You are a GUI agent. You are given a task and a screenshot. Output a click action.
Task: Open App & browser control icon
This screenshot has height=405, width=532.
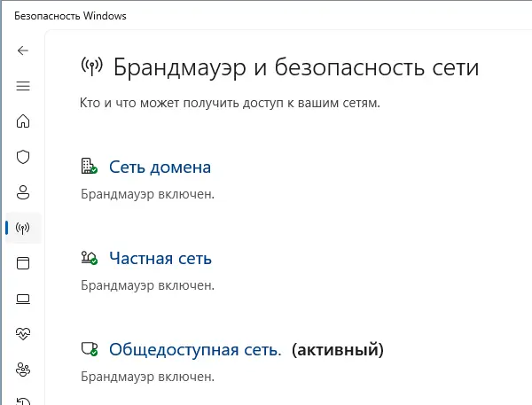click(x=23, y=263)
